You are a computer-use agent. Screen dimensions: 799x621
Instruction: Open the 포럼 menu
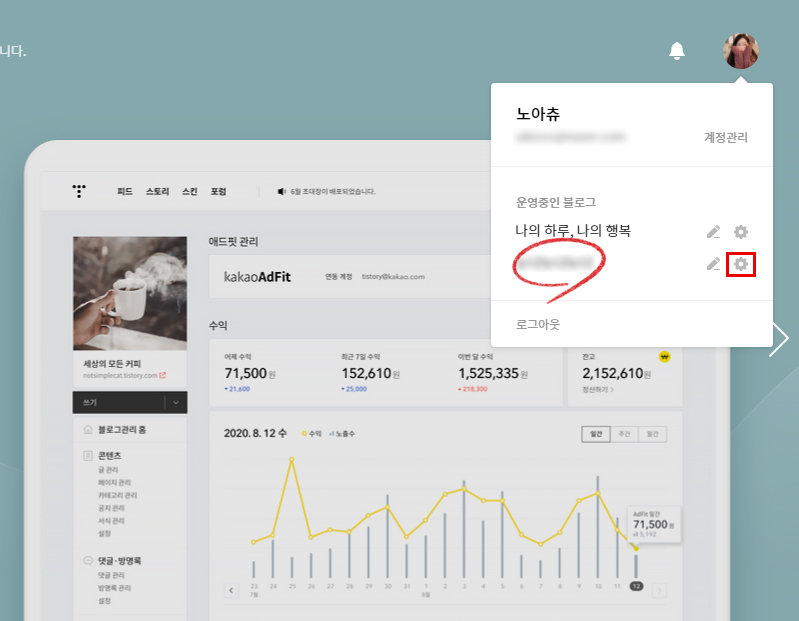[219, 192]
